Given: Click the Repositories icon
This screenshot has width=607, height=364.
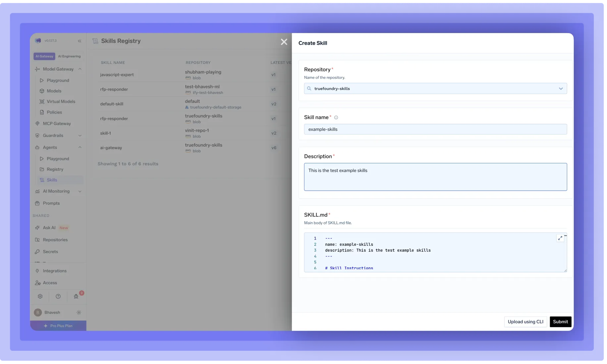Looking at the screenshot, I should (x=37, y=240).
